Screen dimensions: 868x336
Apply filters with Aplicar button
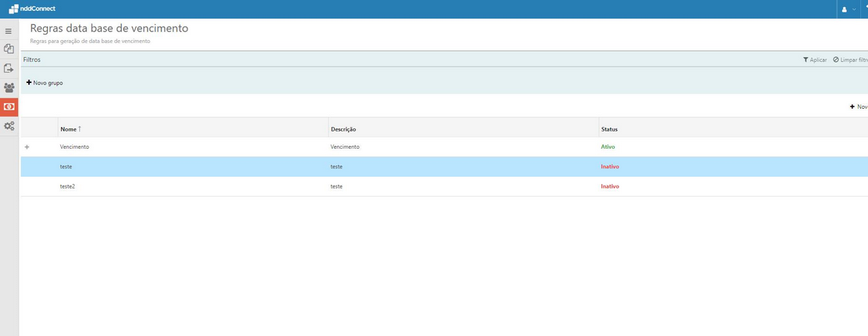[x=815, y=60]
